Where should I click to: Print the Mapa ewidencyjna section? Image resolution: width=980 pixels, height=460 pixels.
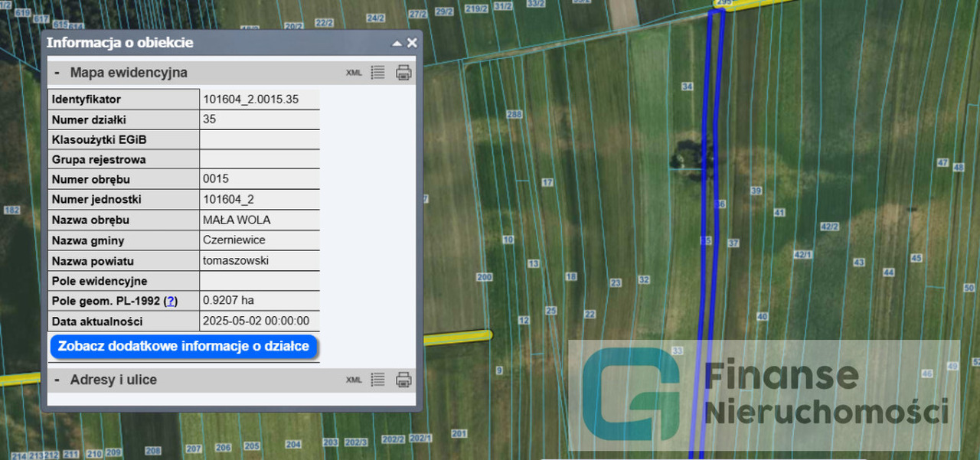pos(403,73)
